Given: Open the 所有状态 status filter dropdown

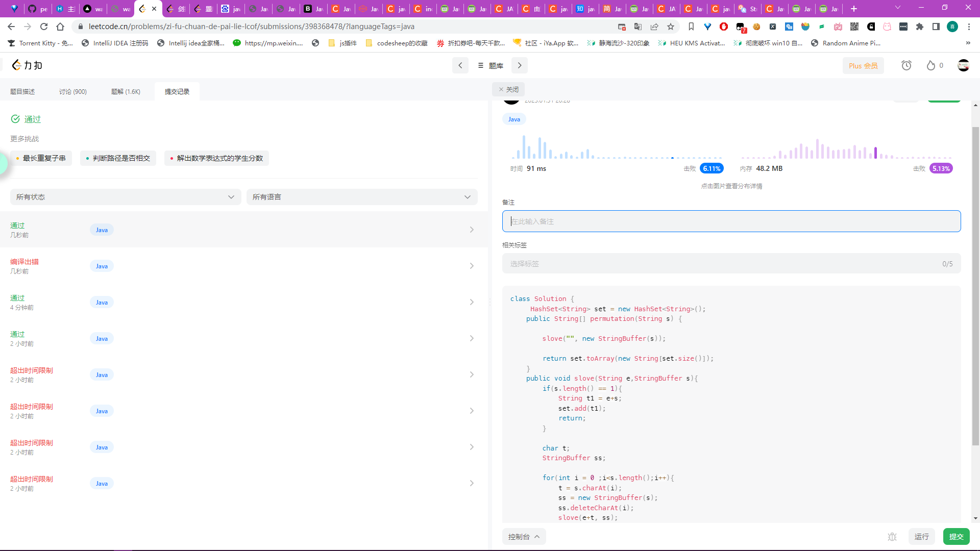Looking at the screenshot, I should click(x=125, y=197).
